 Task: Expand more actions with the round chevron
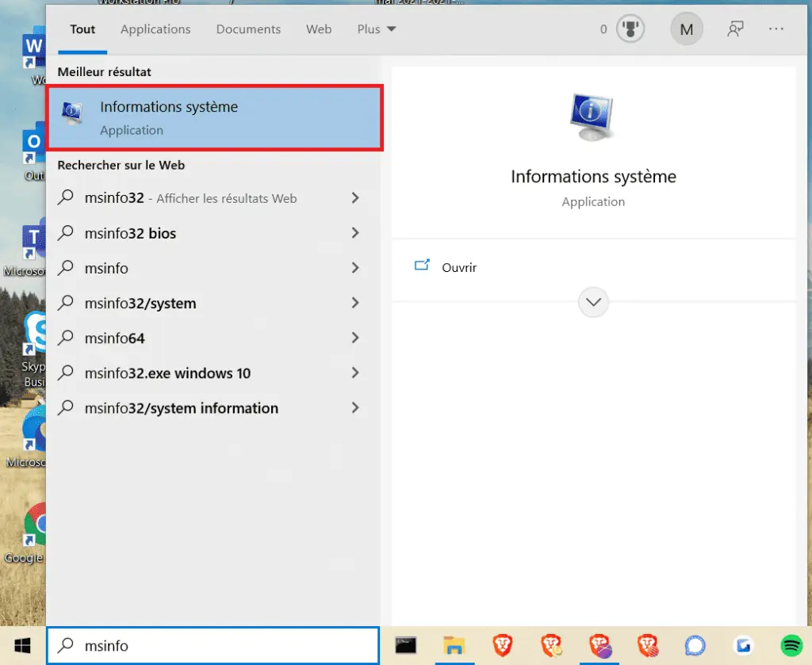click(x=593, y=302)
